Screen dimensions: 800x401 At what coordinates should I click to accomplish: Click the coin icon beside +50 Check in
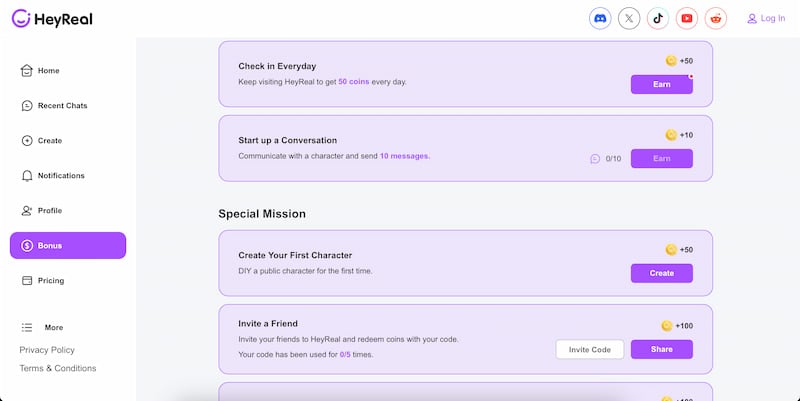click(671, 61)
